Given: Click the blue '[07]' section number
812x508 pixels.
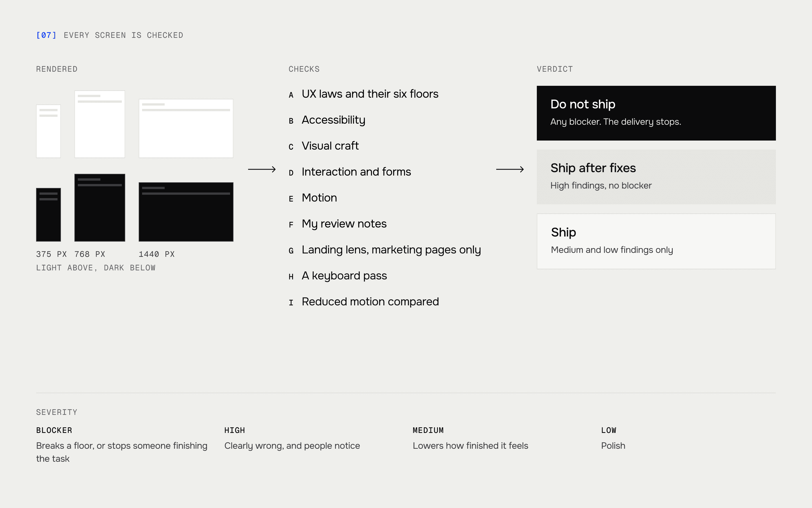Looking at the screenshot, I should (x=46, y=35).
